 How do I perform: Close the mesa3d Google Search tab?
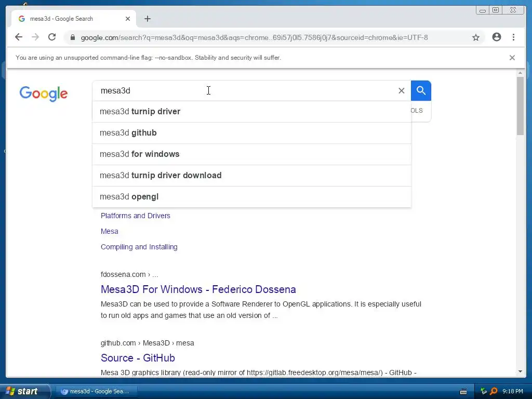tap(128, 19)
